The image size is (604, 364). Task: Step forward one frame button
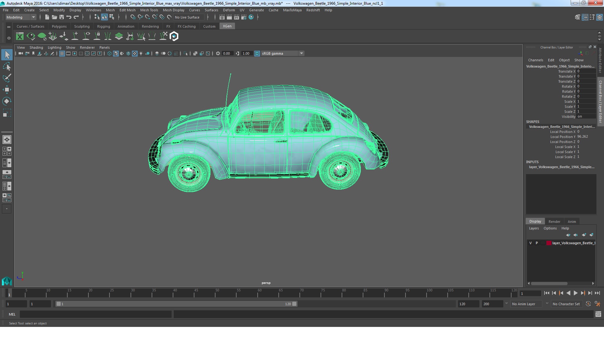pyautogui.click(x=590, y=293)
